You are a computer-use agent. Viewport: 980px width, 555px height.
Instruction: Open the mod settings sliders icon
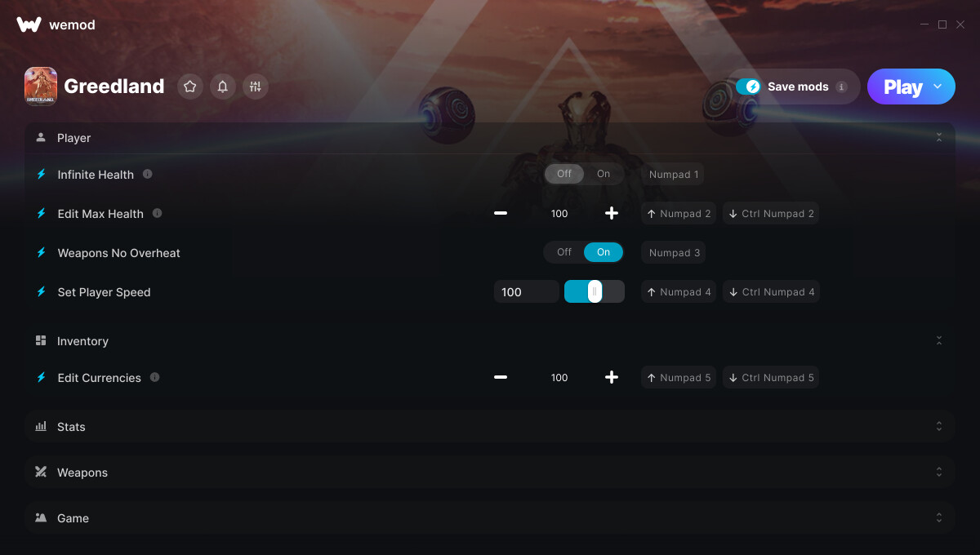[x=256, y=87]
